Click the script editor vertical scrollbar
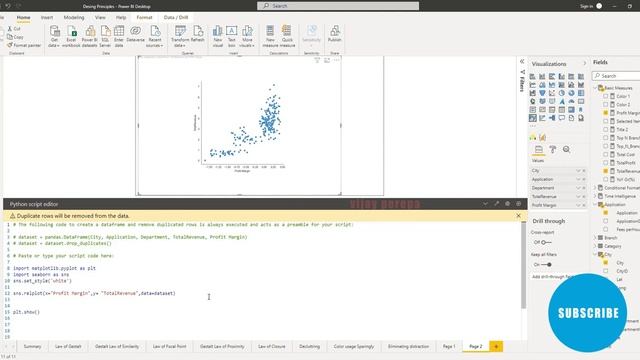640x360 pixels. pyautogui.click(x=523, y=265)
